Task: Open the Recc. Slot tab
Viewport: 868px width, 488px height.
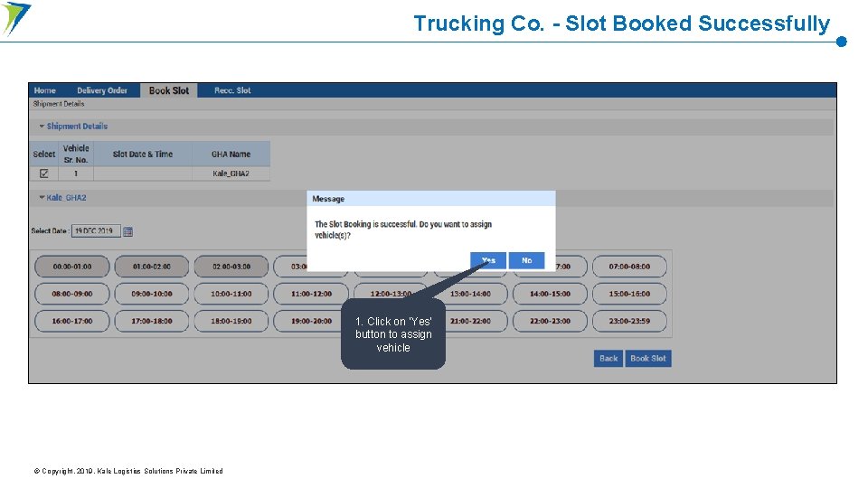Action: pyautogui.click(x=232, y=90)
